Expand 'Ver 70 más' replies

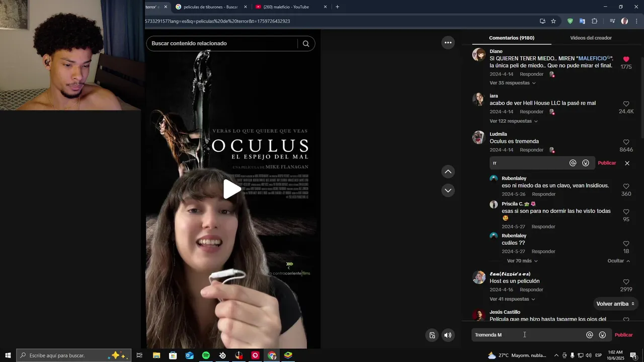point(522,261)
